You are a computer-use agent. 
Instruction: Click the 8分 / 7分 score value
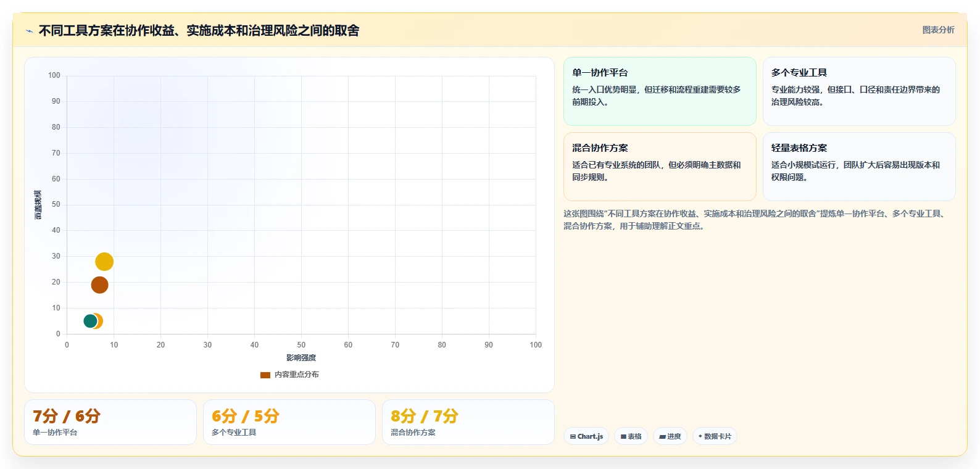click(425, 416)
